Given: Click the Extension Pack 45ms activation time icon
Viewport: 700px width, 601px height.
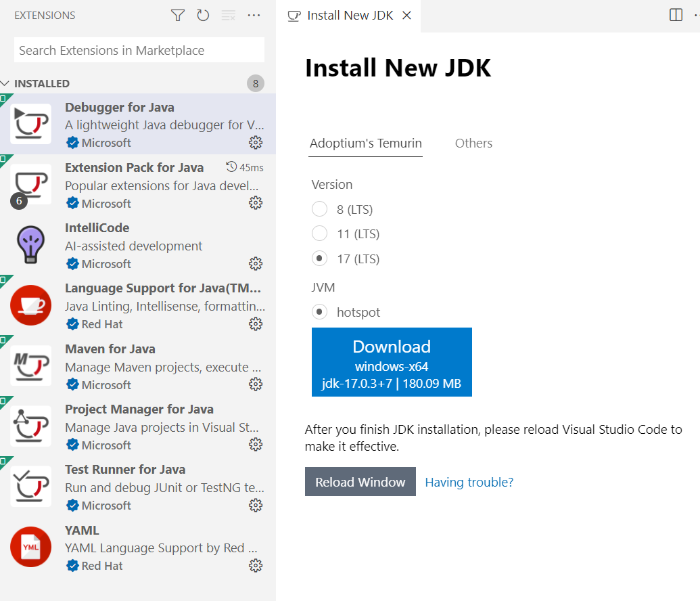Looking at the screenshot, I should [x=231, y=167].
